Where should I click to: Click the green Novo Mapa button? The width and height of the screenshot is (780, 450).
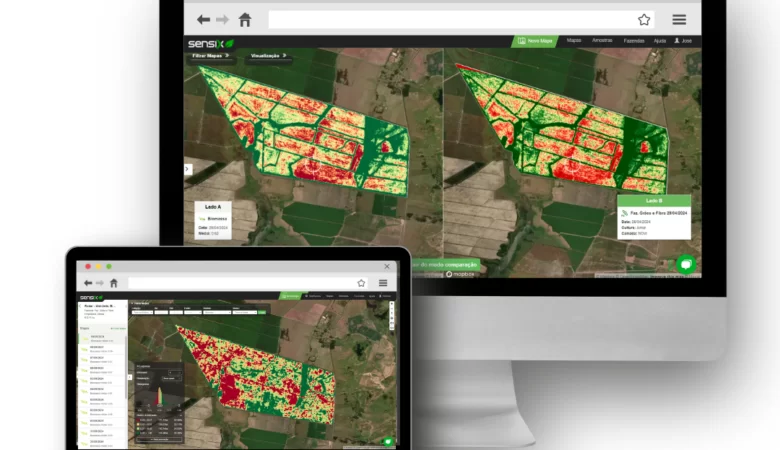pyautogui.click(x=534, y=41)
